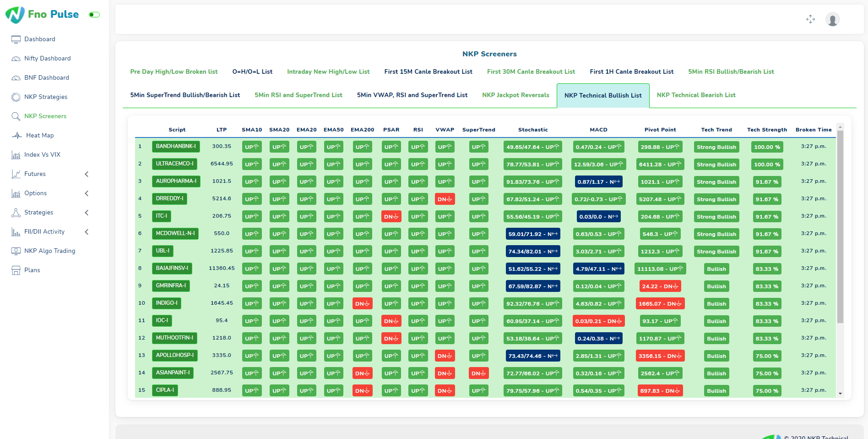Click the NKP Algo Trading monitor icon
The image size is (868, 439).
tap(16, 251)
